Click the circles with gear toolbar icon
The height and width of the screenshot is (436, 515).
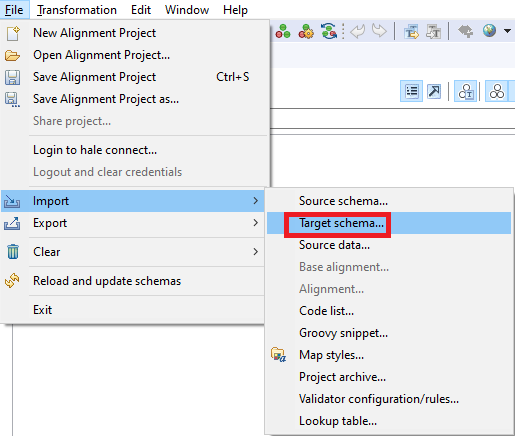306,32
